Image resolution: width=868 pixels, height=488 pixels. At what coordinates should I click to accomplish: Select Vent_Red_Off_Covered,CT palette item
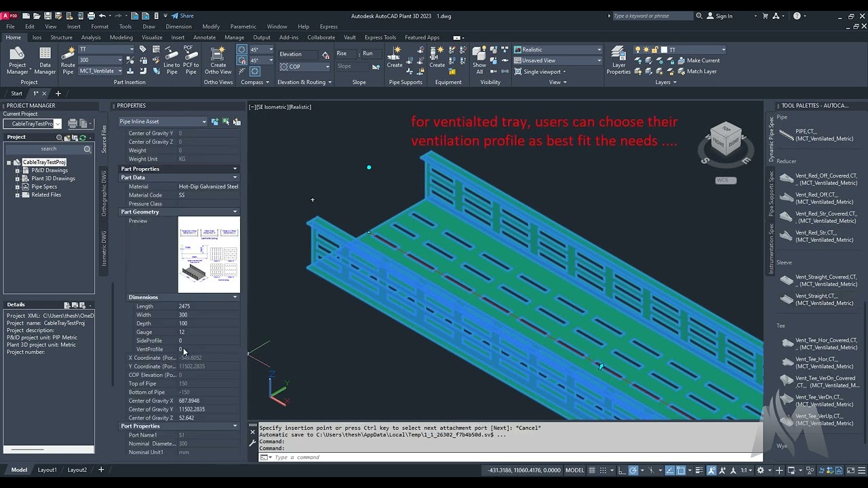pyautogui.click(x=819, y=180)
